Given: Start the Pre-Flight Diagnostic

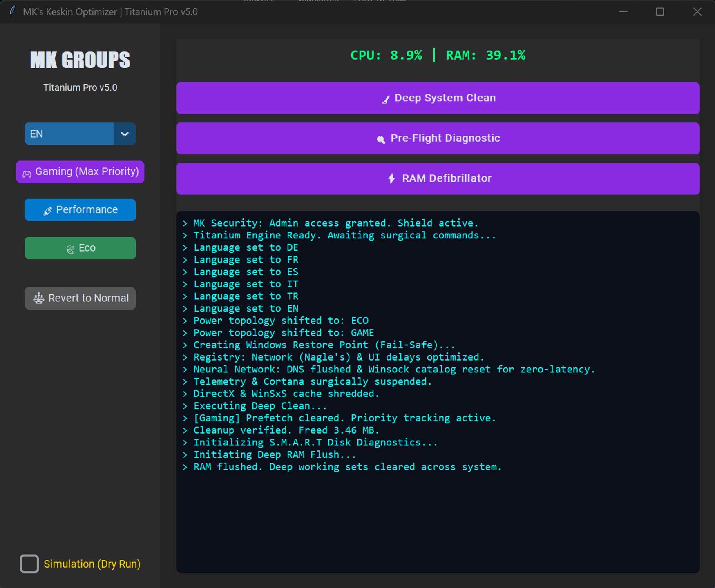Looking at the screenshot, I should pos(438,138).
